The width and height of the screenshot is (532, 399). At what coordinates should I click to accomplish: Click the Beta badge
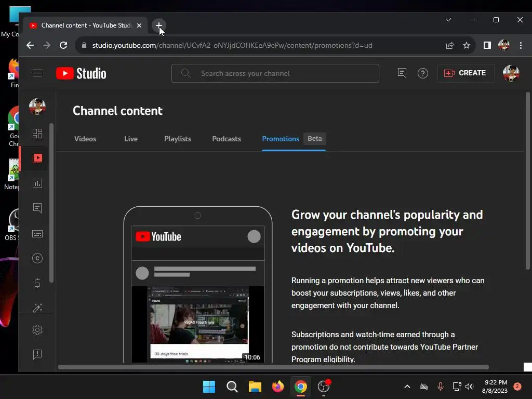coord(314,138)
